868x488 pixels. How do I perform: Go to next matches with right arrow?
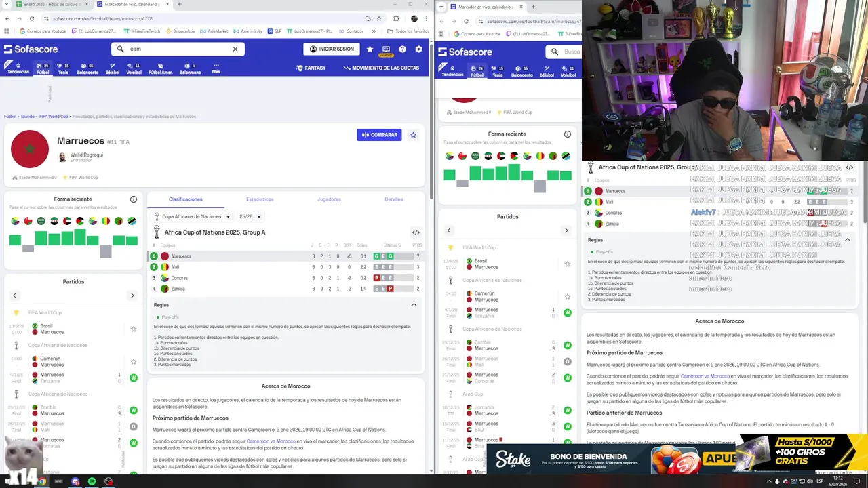click(132, 296)
